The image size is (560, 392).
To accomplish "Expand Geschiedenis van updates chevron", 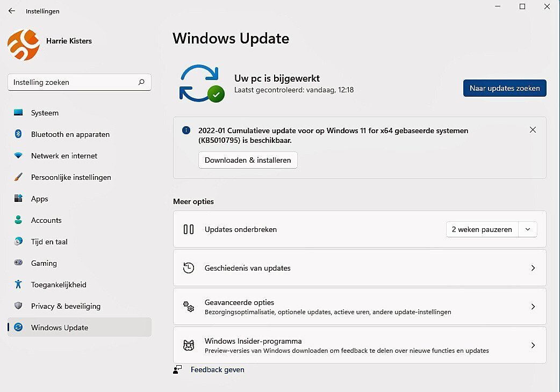I will tap(533, 268).
